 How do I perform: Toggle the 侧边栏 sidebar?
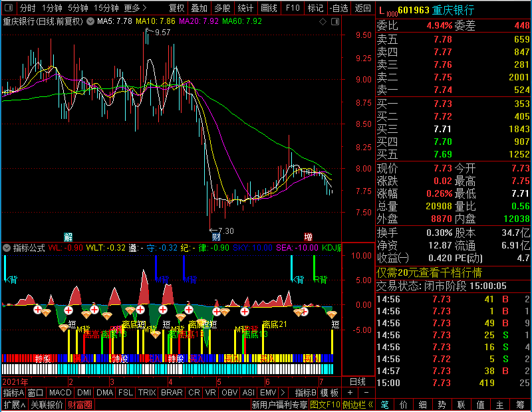(x=357, y=405)
